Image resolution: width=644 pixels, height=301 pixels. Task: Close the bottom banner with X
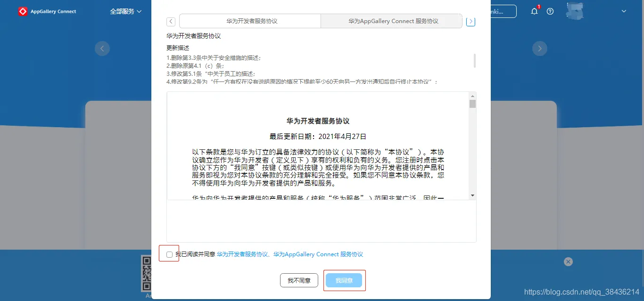pyautogui.click(x=568, y=261)
